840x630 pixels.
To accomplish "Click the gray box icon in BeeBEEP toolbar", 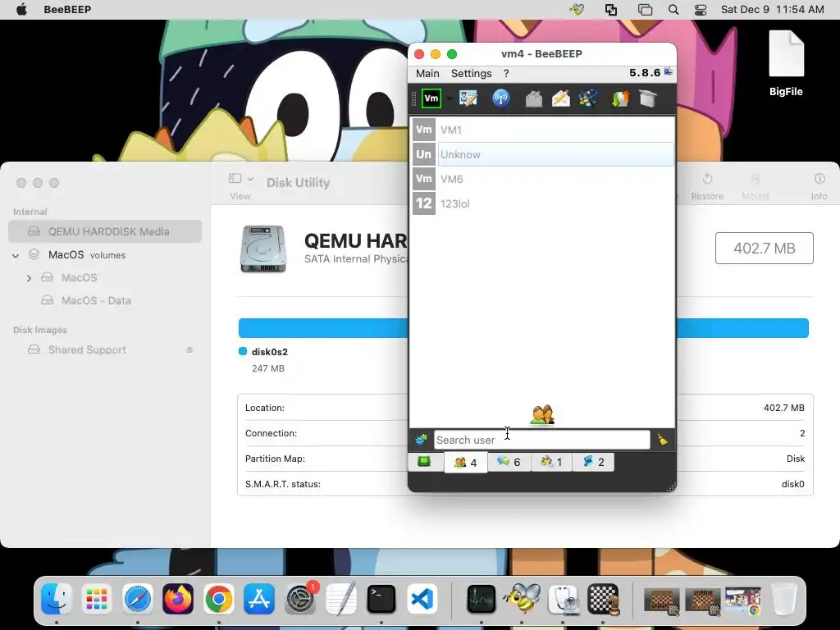I will (x=648, y=98).
